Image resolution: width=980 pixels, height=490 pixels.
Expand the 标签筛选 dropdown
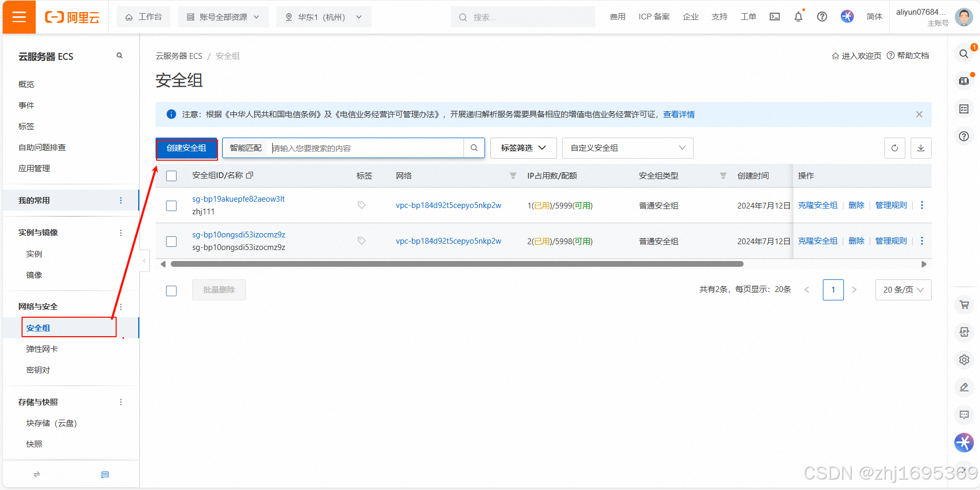523,148
